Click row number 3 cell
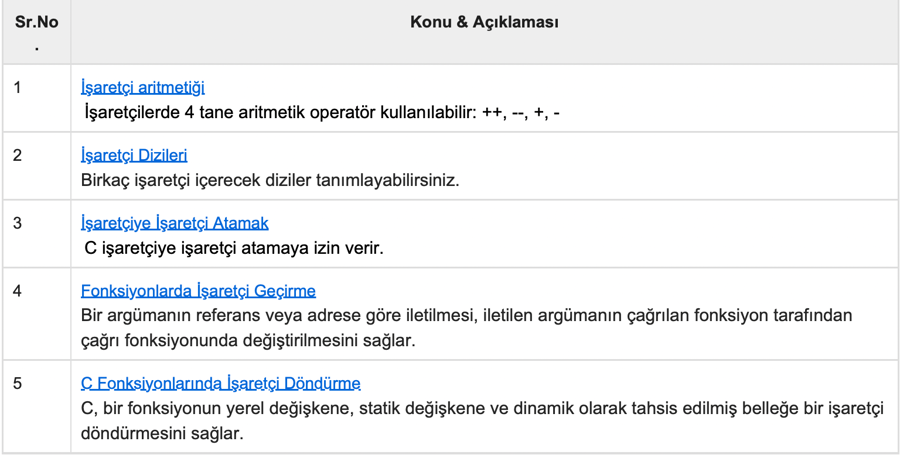The image size is (900, 455). [x=18, y=223]
